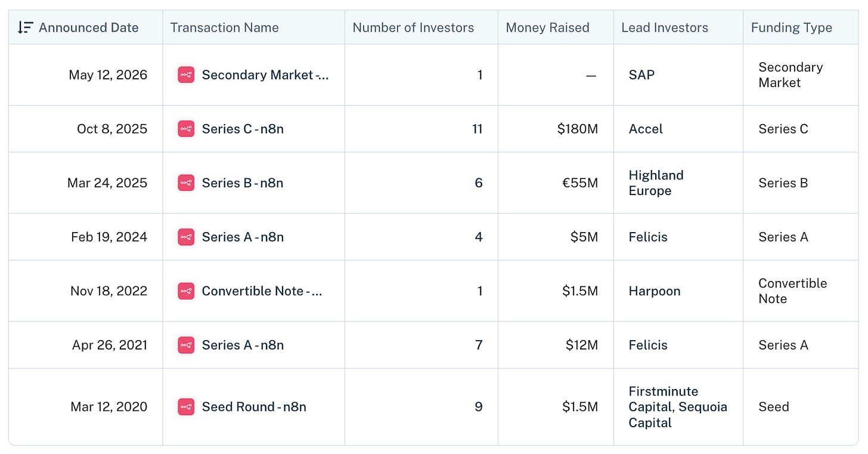Click the $180M money raised value

(x=578, y=129)
